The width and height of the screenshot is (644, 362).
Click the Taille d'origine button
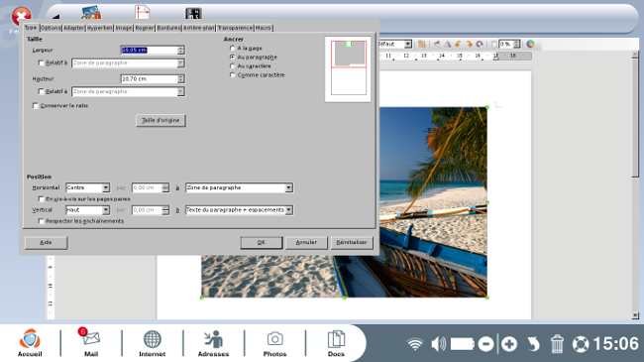[161, 120]
